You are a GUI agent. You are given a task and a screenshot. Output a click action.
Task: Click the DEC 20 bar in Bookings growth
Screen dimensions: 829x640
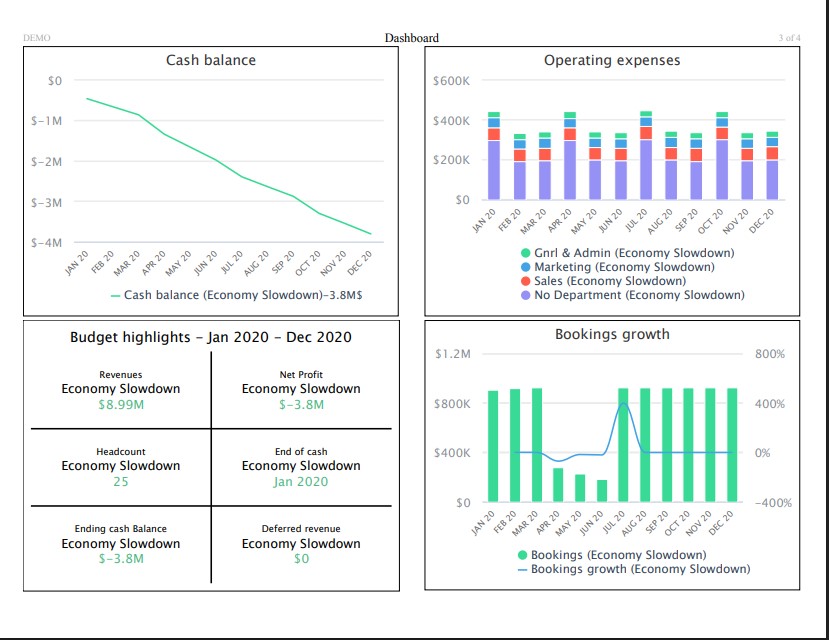(732, 445)
